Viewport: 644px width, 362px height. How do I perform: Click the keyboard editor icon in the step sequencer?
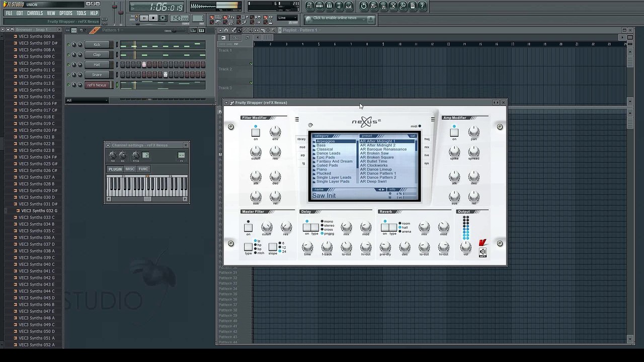pyautogui.click(x=201, y=31)
